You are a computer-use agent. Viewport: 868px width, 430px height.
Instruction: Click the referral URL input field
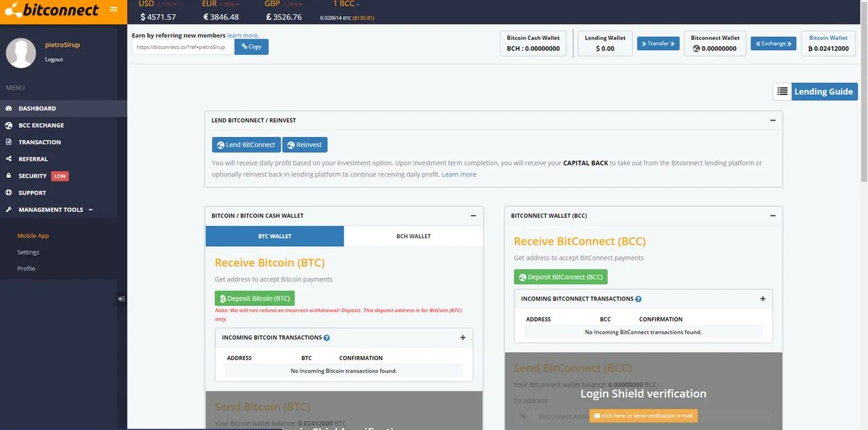point(183,47)
